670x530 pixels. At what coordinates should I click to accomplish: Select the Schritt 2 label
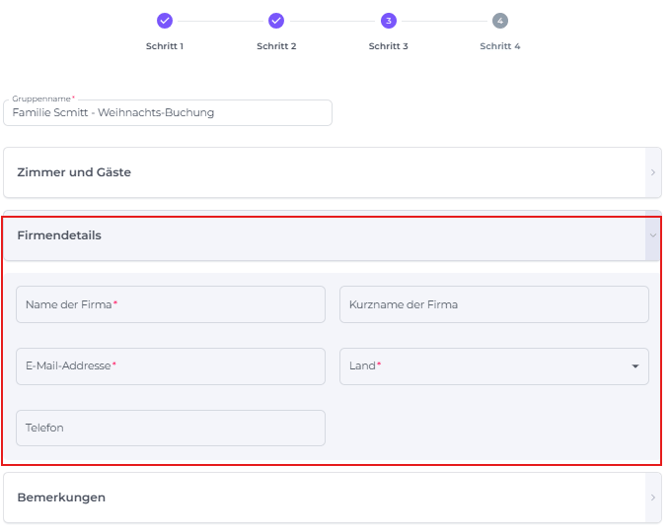click(x=276, y=46)
